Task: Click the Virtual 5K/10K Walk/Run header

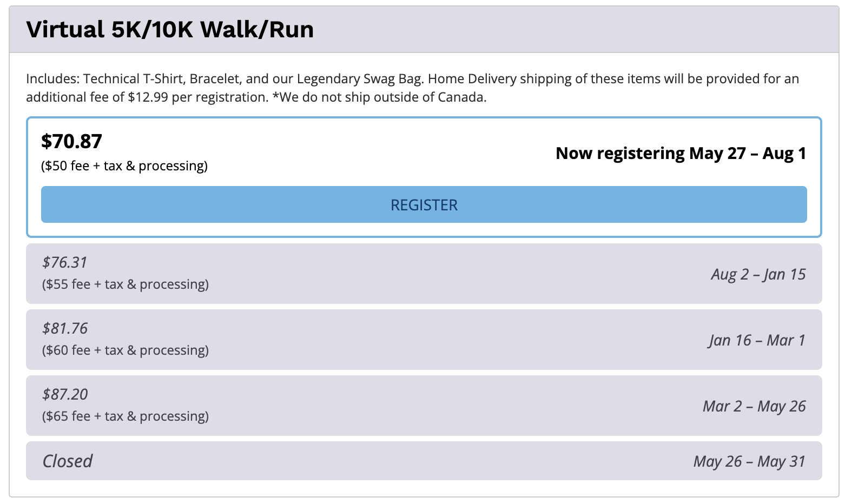Action: (x=170, y=29)
